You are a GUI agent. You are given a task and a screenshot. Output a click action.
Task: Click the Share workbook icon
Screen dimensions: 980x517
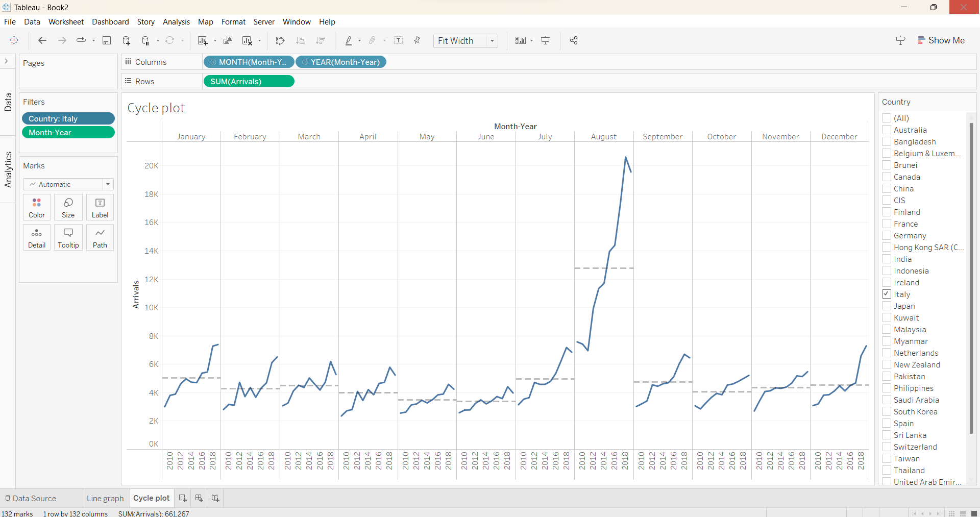click(x=574, y=40)
